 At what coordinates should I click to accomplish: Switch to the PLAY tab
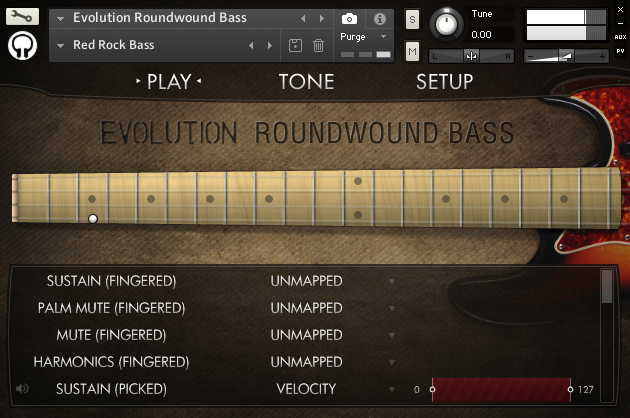pos(169,82)
